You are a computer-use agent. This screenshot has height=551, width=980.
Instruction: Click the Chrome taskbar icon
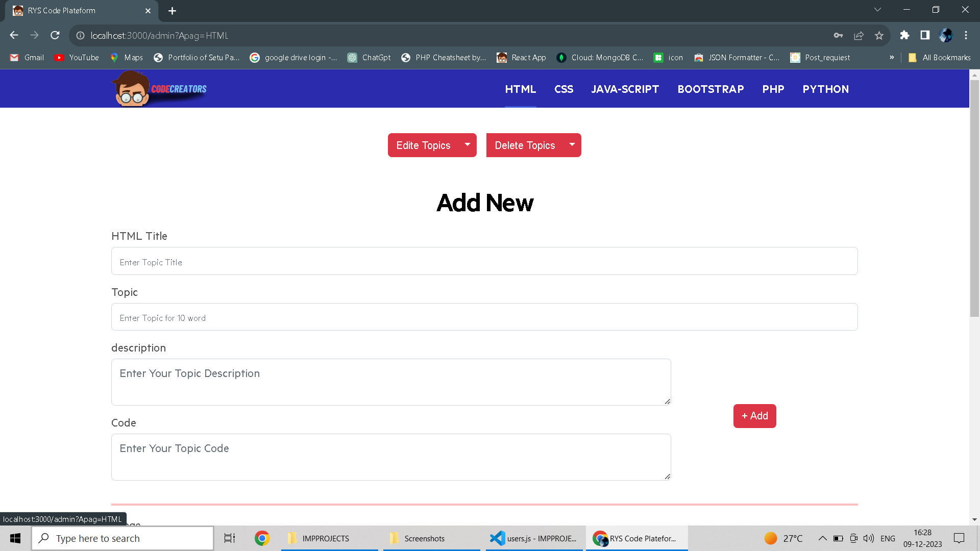click(262, 538)
